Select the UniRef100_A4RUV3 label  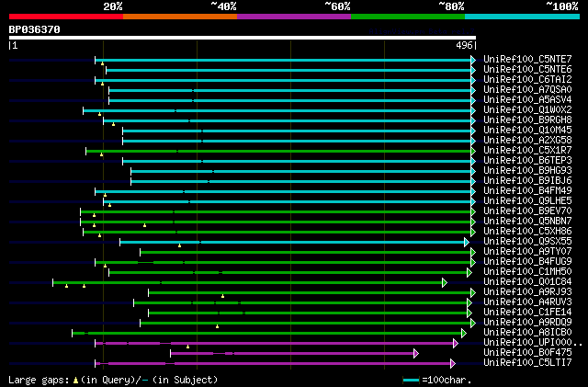pos(527,302)
